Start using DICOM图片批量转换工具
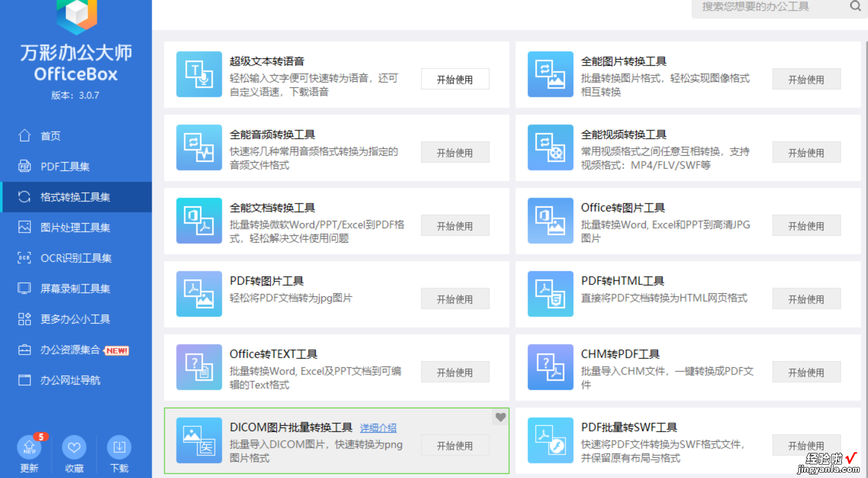Viewport: 868px width, 478px height. [455, 445]
